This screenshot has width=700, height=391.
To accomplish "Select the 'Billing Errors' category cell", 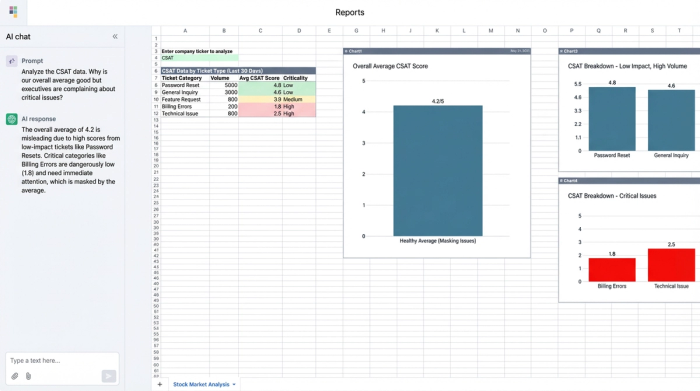I will (x=185, y=107).
